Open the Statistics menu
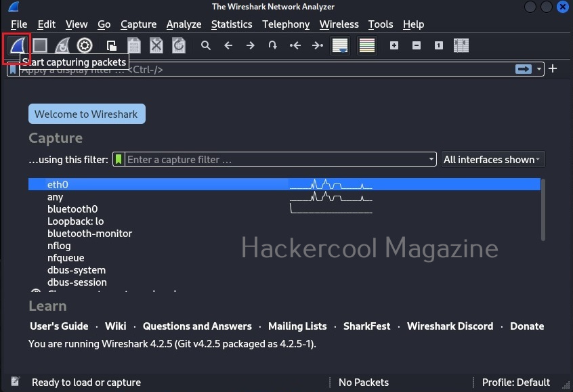This screenshot has width=573, height=392. (232, 24)
